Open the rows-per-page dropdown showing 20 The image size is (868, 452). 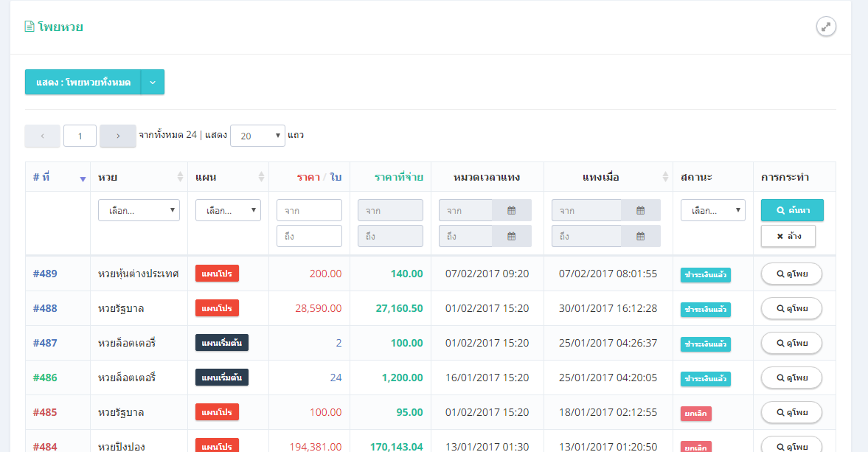257,136
